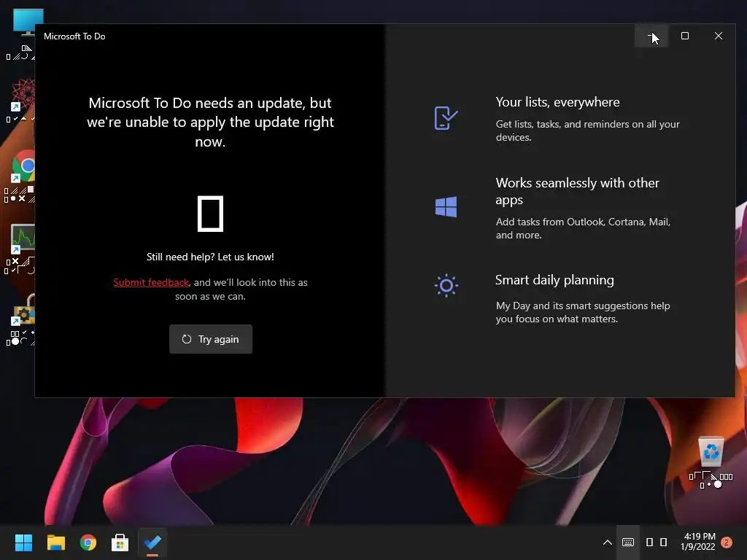This screenshot has width=747, height=560.
Task: Select the Chrome desktop shortcut
Action: (x=24, y=166)
